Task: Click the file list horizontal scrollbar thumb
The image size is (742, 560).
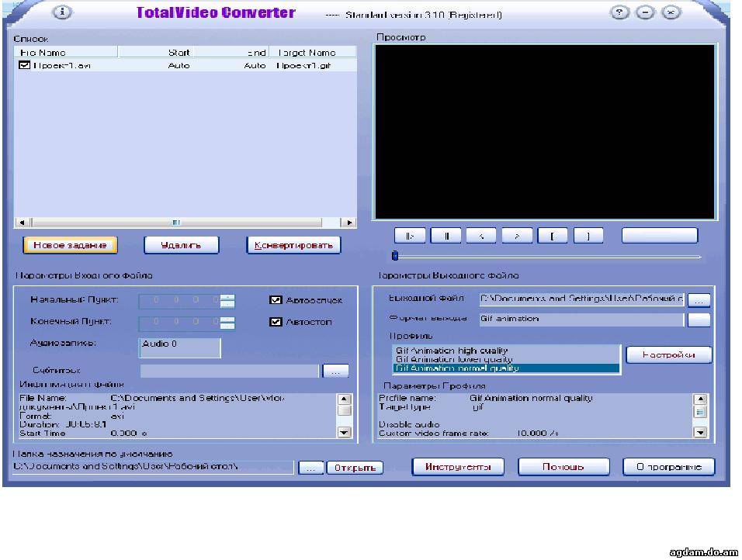Action: coord(176,223)
